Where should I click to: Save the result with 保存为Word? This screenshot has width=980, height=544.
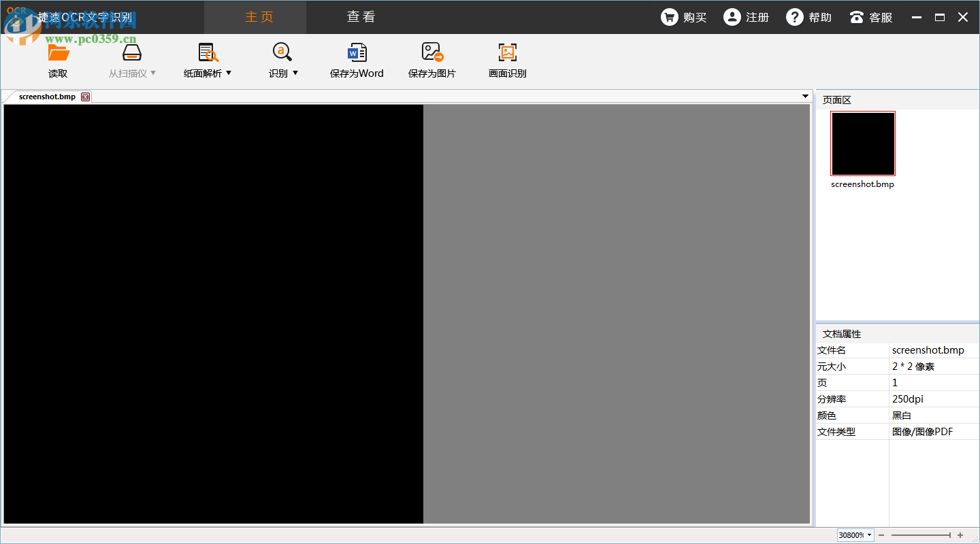click(x=357, y=61)
